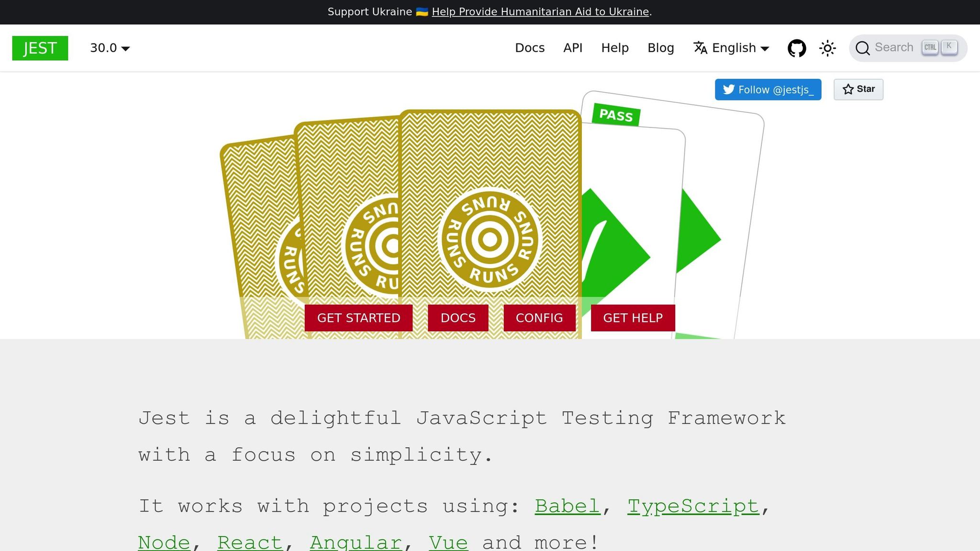Click the search magnifier icon
Screen dimensions: 980x551
(862, 48)
